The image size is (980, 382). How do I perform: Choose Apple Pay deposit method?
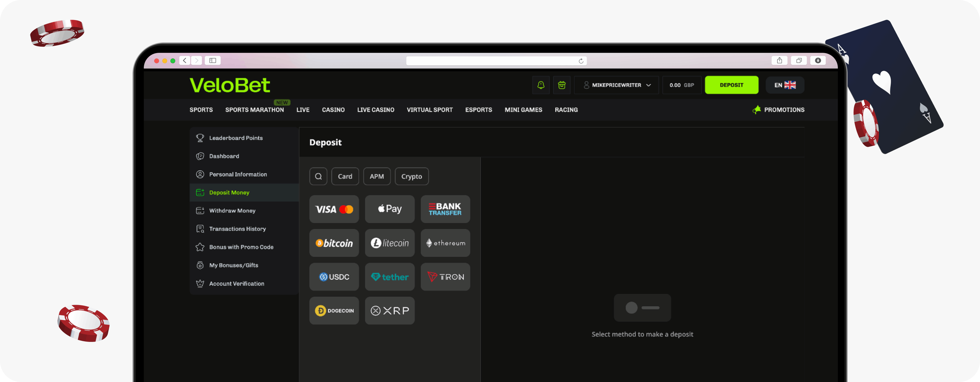(389, 209)
